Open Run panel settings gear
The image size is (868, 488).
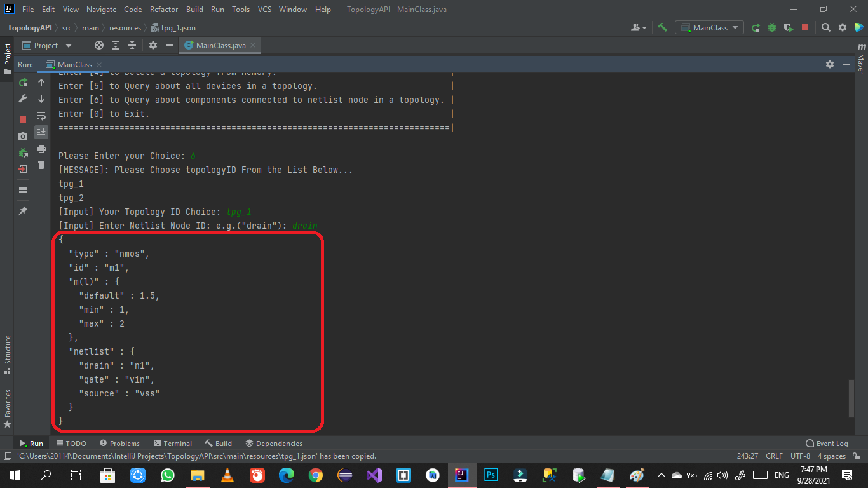click(830, 65)
